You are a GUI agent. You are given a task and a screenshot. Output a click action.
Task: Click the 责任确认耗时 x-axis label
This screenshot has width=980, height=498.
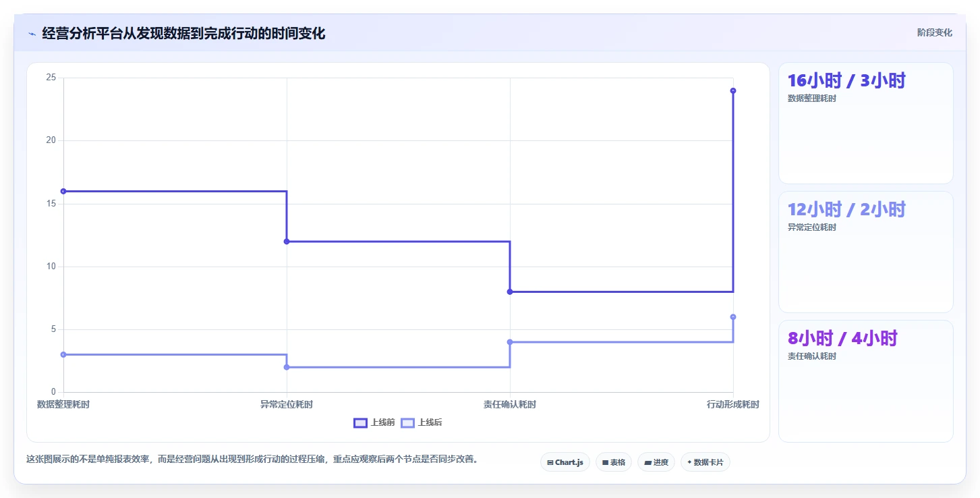[510, 404]
